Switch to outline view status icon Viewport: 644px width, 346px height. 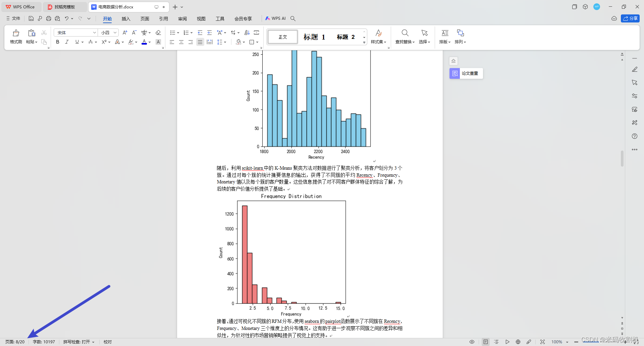click(496, 342)
